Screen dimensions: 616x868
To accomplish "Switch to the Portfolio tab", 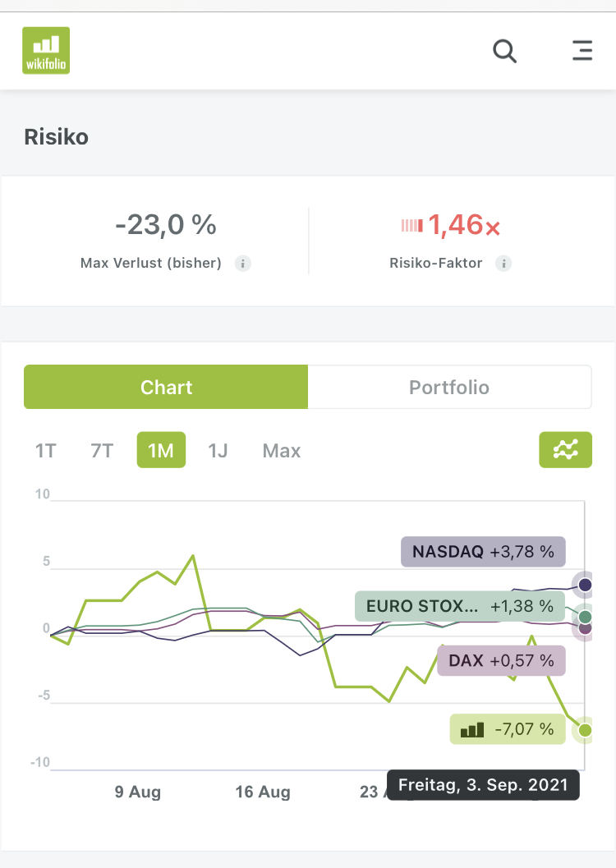I will [x=449, y=387].
